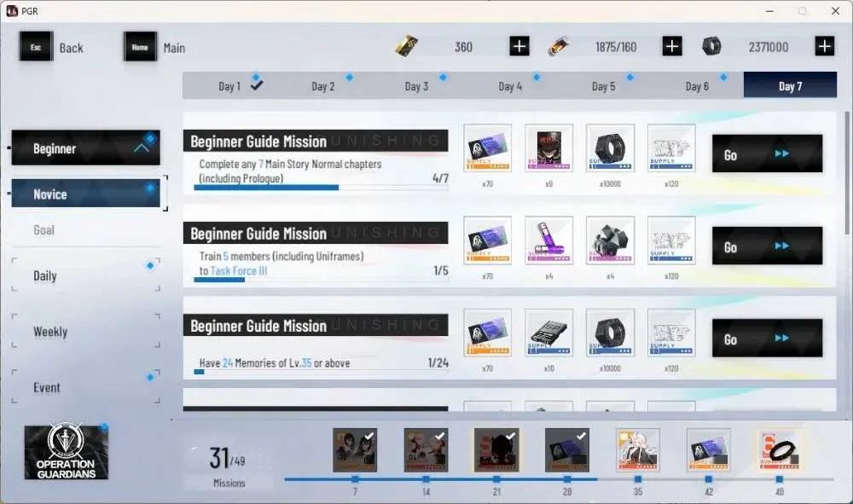Screen dimensions: 853x504
Task: Select the Day 5 tab
Action: click(x=604, y=86)
